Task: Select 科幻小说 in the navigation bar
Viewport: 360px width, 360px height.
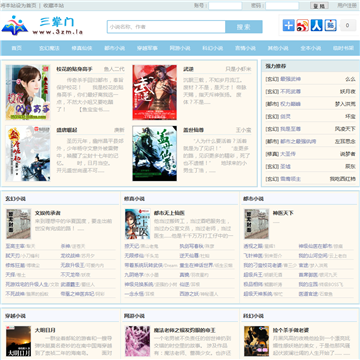Action: pyautogui.click(x=213, y=48)
